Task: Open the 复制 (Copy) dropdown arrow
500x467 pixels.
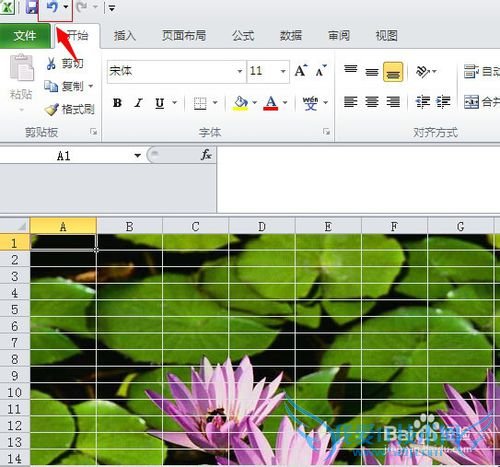Action: (x=91, y=86)
